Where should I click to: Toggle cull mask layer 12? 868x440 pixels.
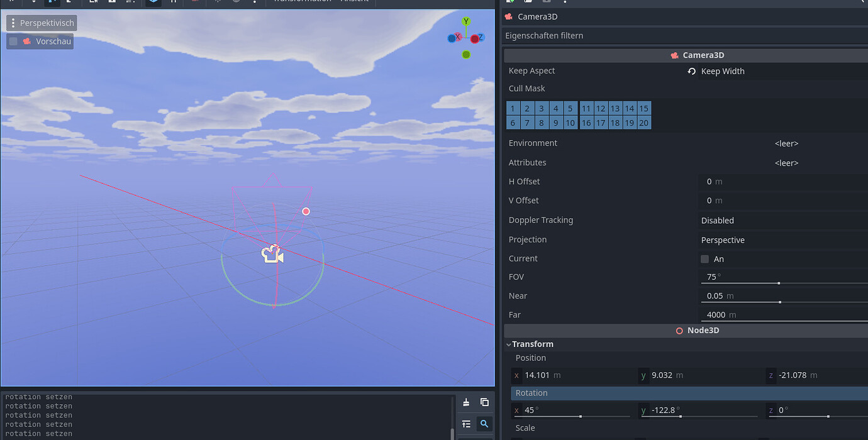click(600, 108)
